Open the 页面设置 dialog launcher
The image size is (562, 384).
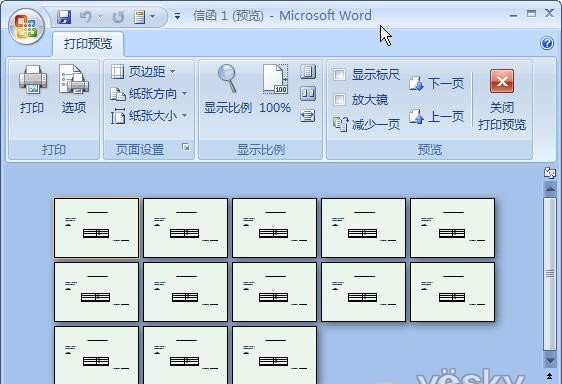(x=186, y=147)
